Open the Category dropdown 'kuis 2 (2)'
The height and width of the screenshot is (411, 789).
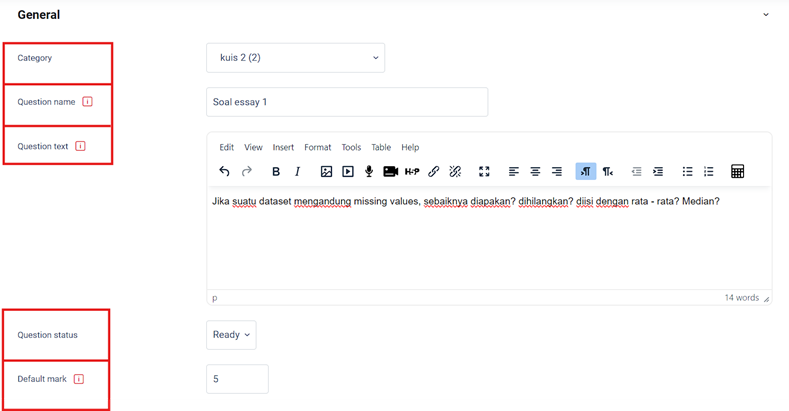tap(295, 58)
